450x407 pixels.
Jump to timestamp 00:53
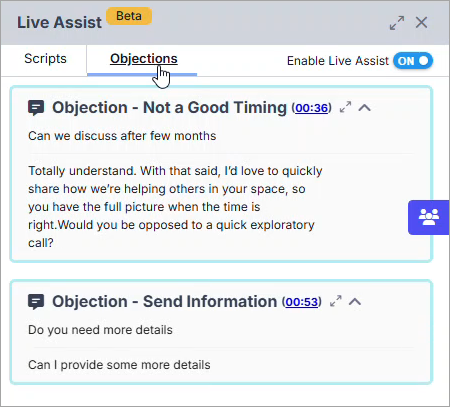click(301, 302)
